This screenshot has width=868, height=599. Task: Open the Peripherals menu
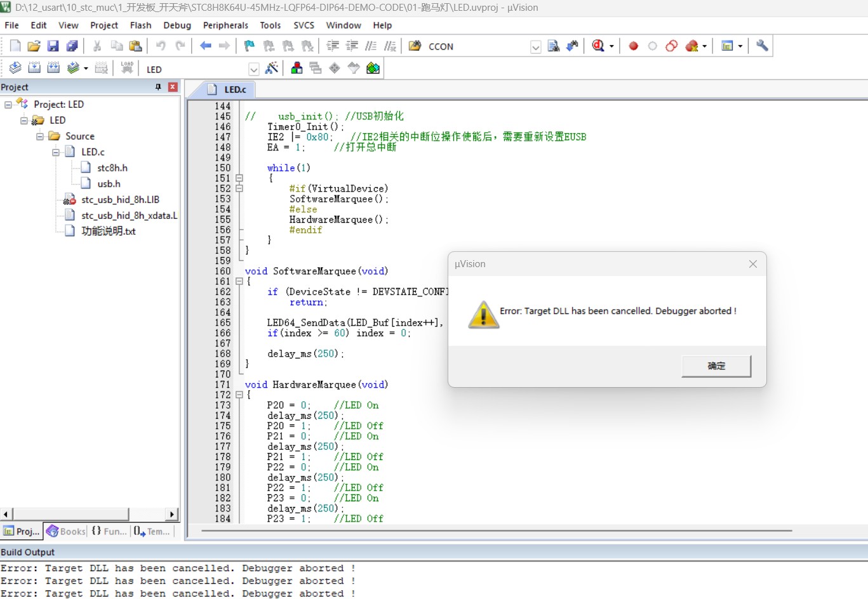pyautogui.click(x=225, y=25)
